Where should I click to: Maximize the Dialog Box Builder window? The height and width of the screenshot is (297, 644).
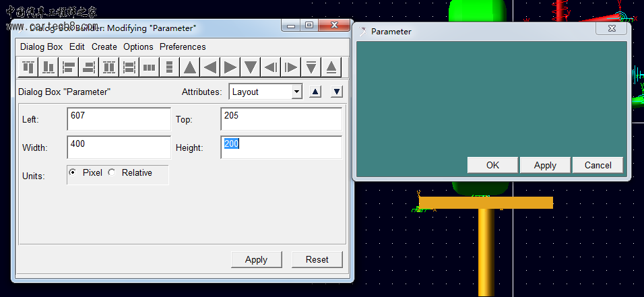click(x=309, y=25)
